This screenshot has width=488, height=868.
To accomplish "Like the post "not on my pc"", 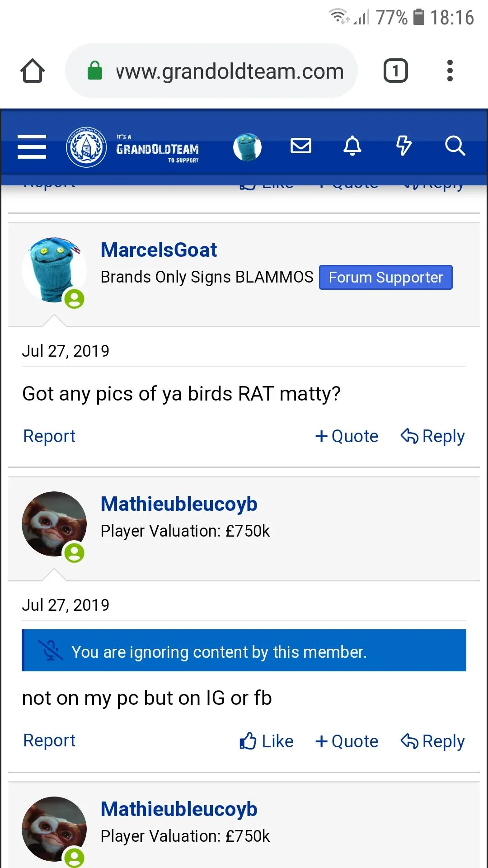I will 267,741.
